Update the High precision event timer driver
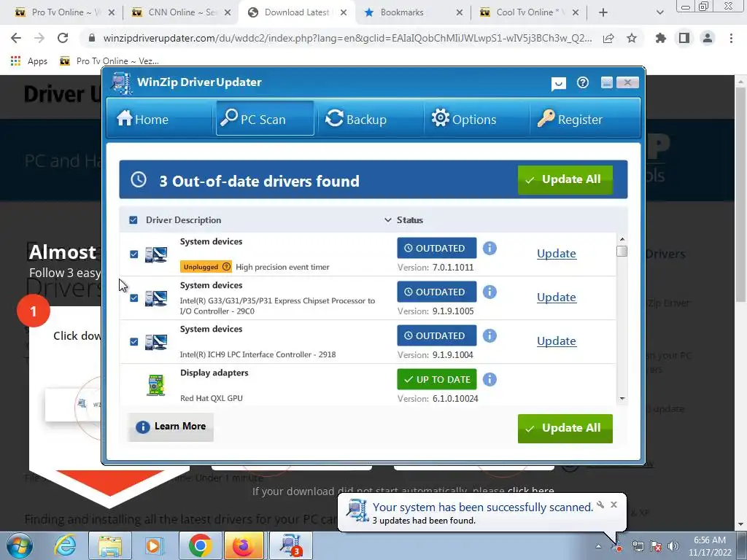The width and height of the screenshot is (747, 560). pos(557,253)
